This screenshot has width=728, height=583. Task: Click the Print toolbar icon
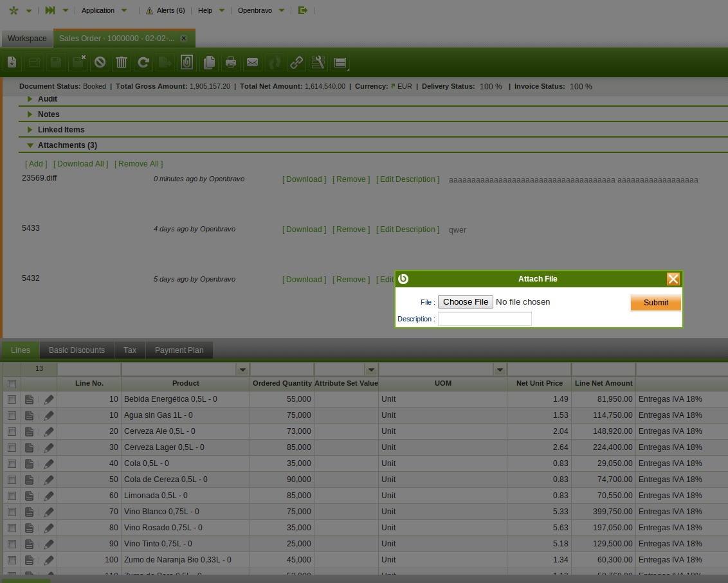pyautogui.click(x=231, y=62)
